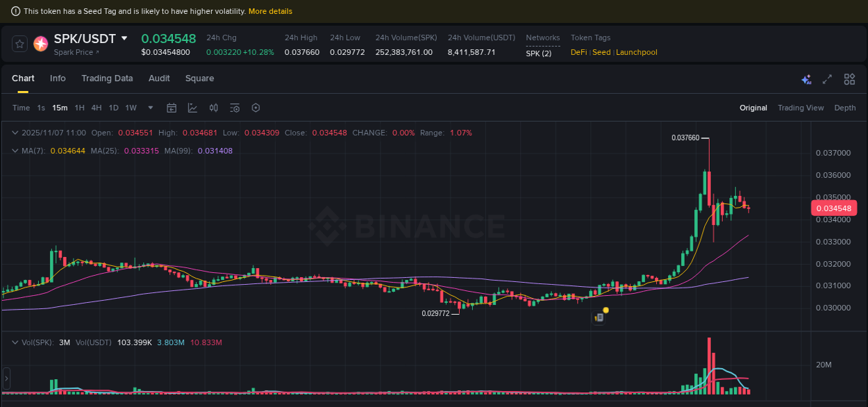Screen dimensions: 868x407
Task: Open the calendar date-picker icon on chart toolbar
Action: point(172,108)
